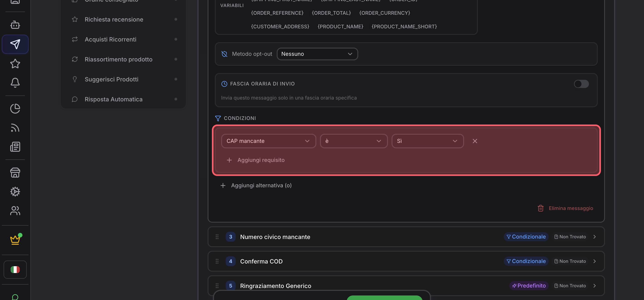Grab drag handle of Numero civico mancante
This screenshot has height=300, width=644.
[x=217, y=237]
